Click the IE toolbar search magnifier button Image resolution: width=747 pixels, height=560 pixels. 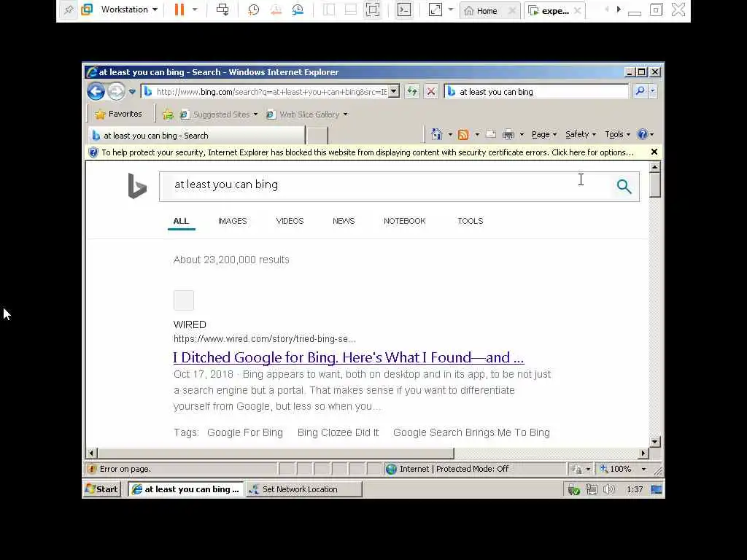click(x=640, y=91)
